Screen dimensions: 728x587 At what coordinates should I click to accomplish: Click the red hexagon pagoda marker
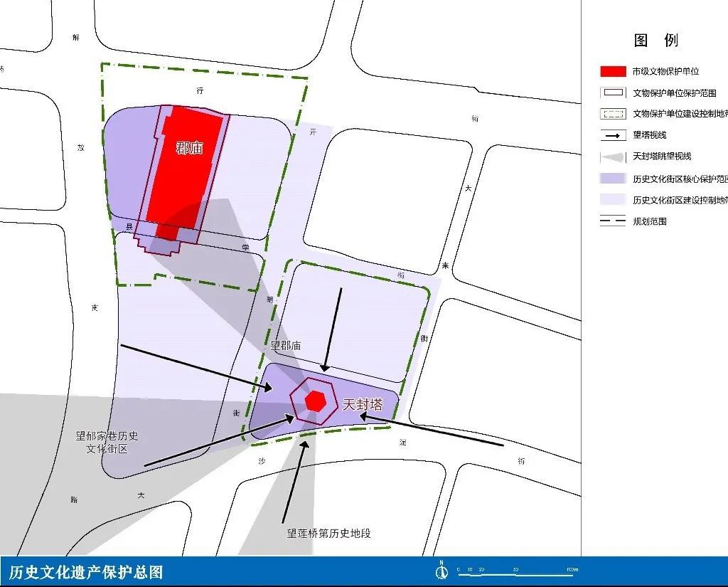315,401
